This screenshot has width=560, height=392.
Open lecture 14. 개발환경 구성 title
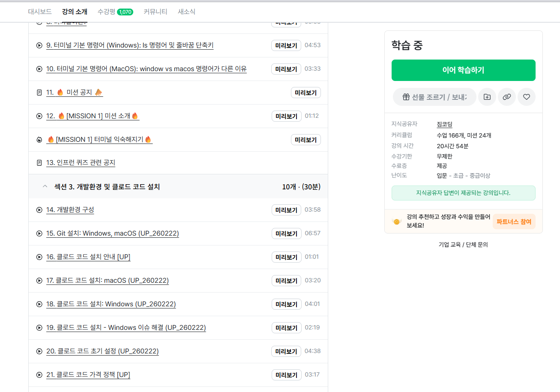(x=70, y=210)
